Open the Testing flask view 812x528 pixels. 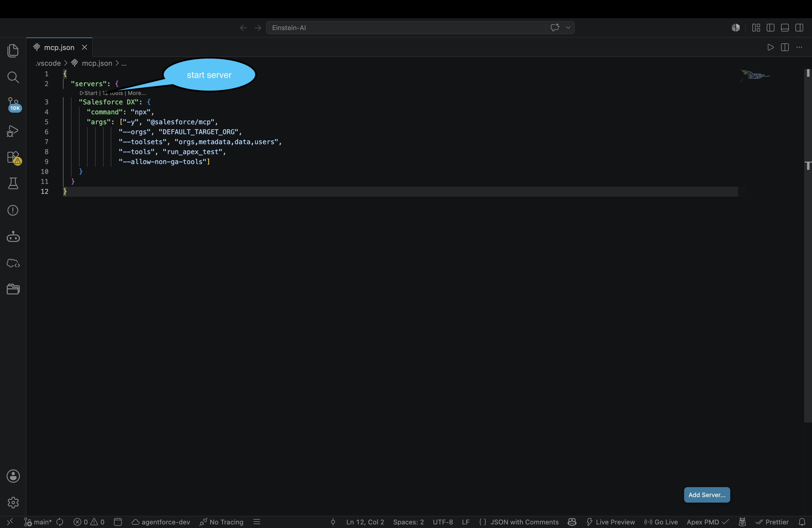[x=13, y=184]
